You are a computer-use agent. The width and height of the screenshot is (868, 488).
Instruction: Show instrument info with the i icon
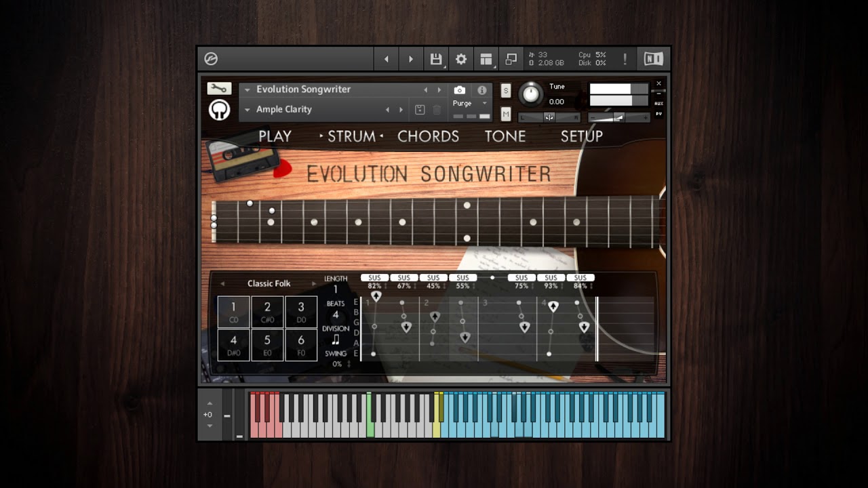(x=482, y=90)
